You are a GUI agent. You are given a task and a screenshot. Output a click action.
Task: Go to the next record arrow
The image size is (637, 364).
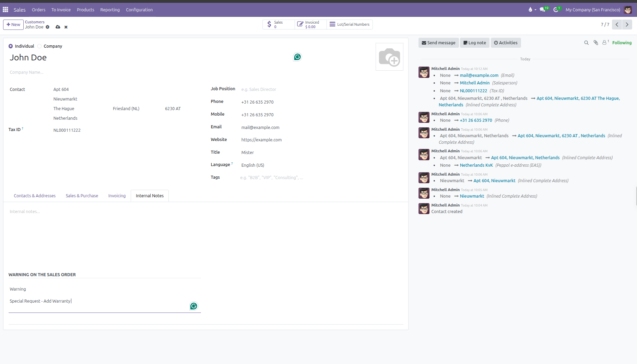[x=627, y=25]
